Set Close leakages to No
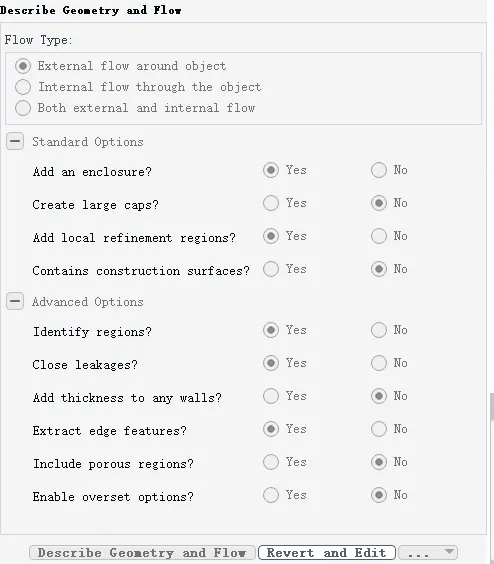 (379, 363)
